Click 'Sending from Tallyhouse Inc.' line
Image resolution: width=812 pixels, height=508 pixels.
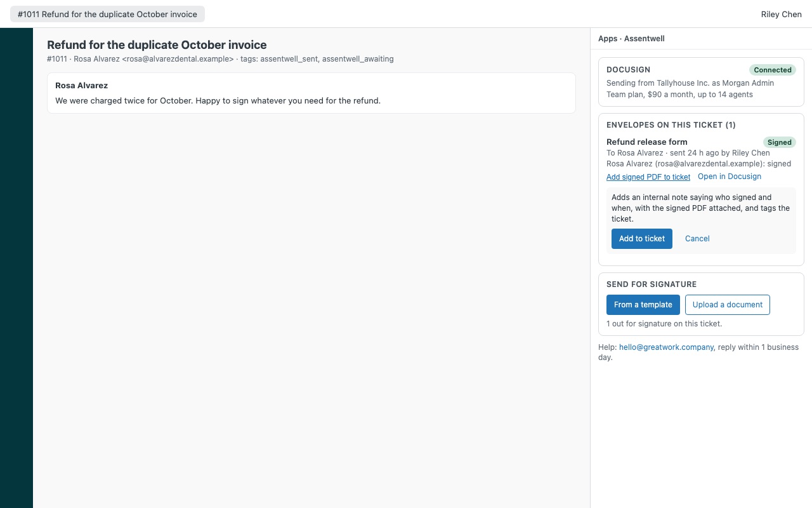coord(690,83)
